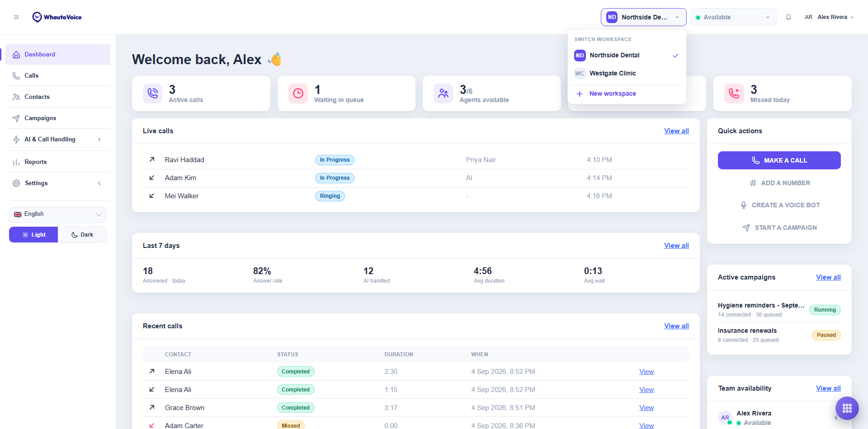Open Alex Rivera user menu
The image size is (868, 429).
coord(829,17)
